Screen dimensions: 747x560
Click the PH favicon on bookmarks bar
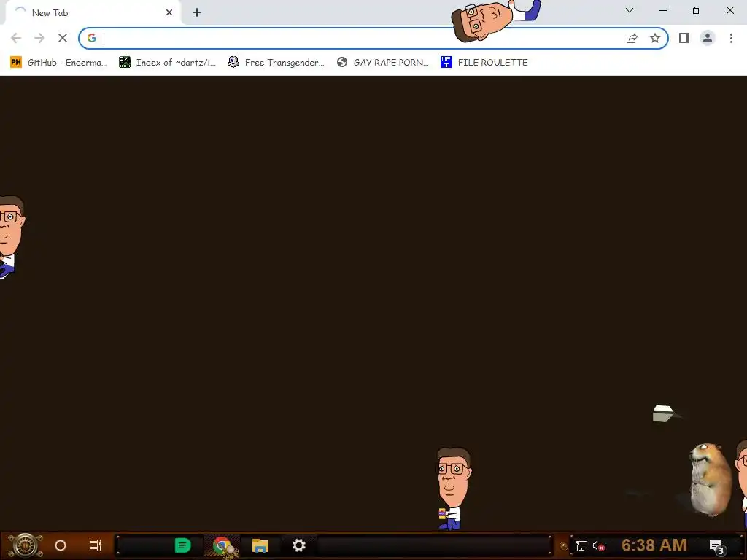tap(16, 63)
